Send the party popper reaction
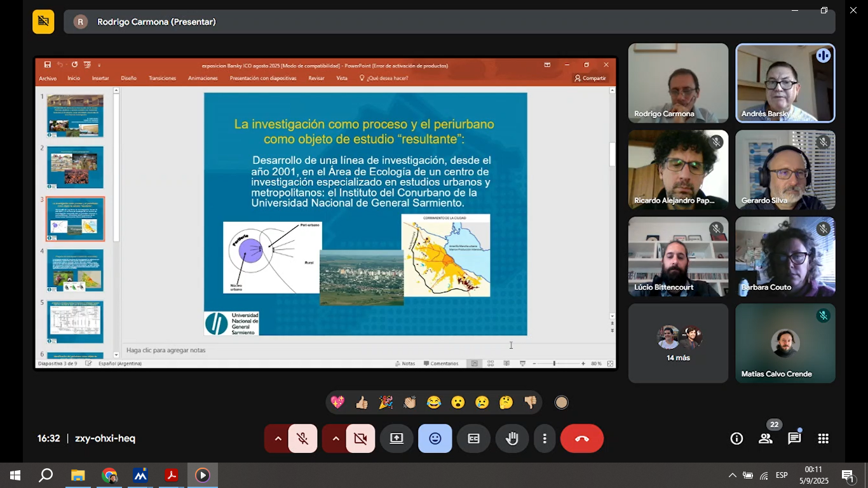The image size is (868, 488). [386, 402]
